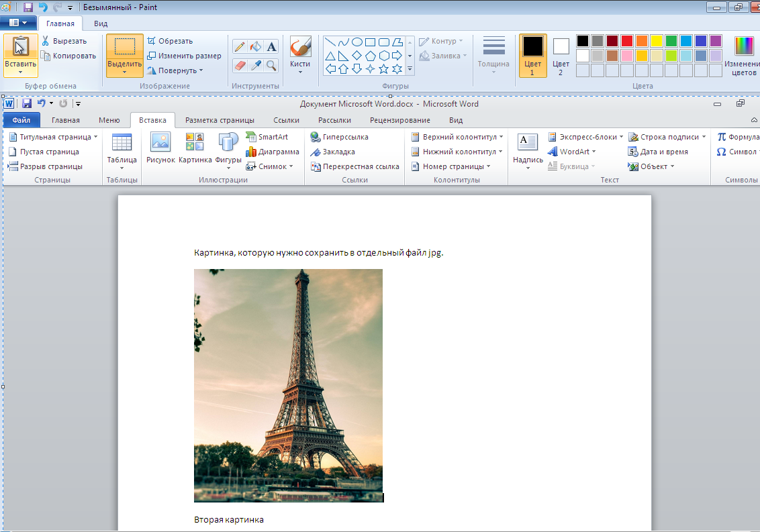Activate Color 1 (Цвет 1) selector
Image resolution: width=760 pixels, height=532 pixels.
532,56
